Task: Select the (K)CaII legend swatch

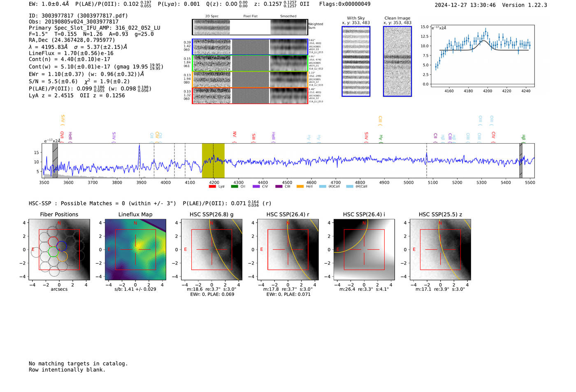Action: [x=323, y=186]
